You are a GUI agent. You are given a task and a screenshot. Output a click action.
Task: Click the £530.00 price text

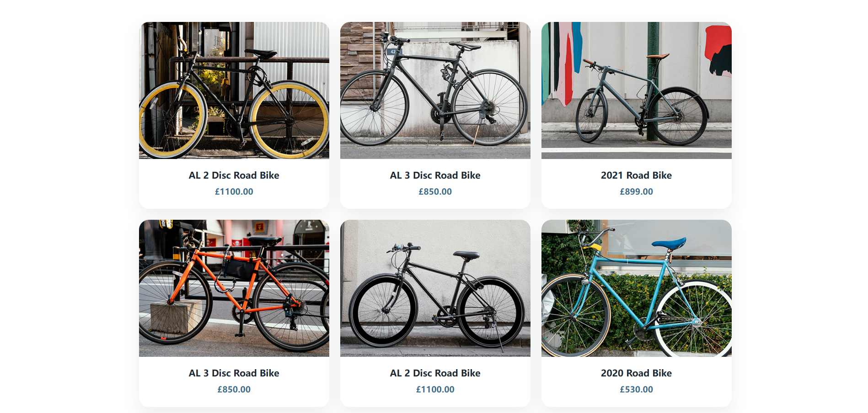636,389
